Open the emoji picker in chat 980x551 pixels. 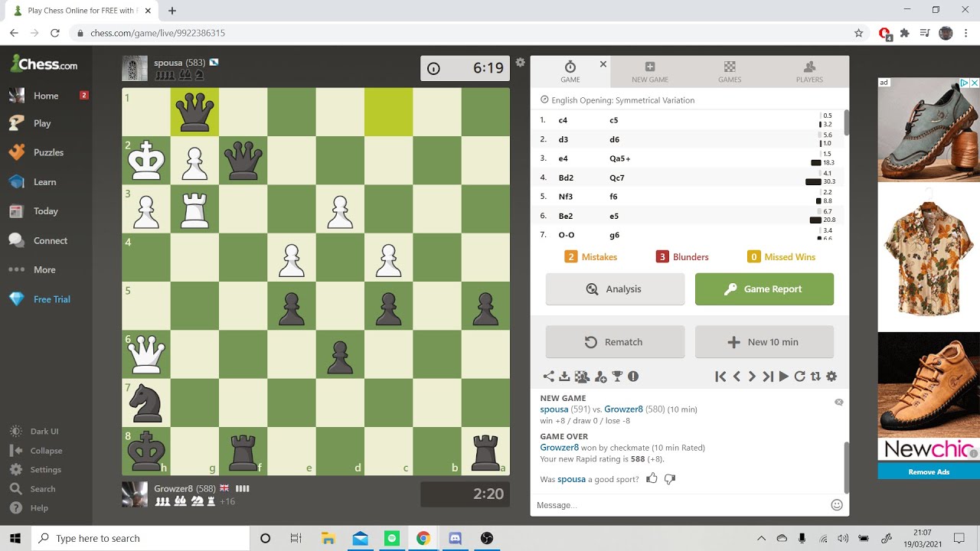[x=837, y=505]
